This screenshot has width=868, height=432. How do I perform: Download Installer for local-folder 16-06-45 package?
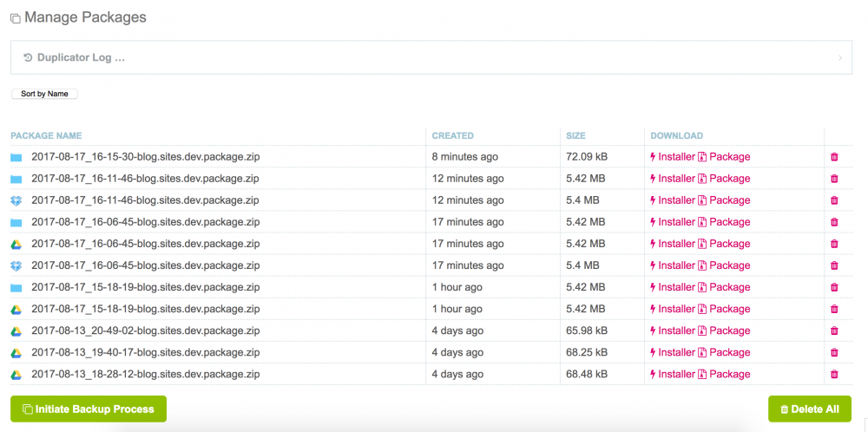tap(672, 222)
